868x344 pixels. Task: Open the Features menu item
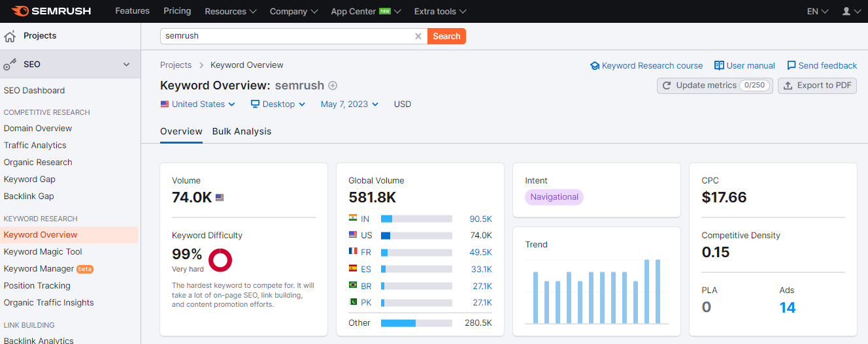(x=132, y=11)
